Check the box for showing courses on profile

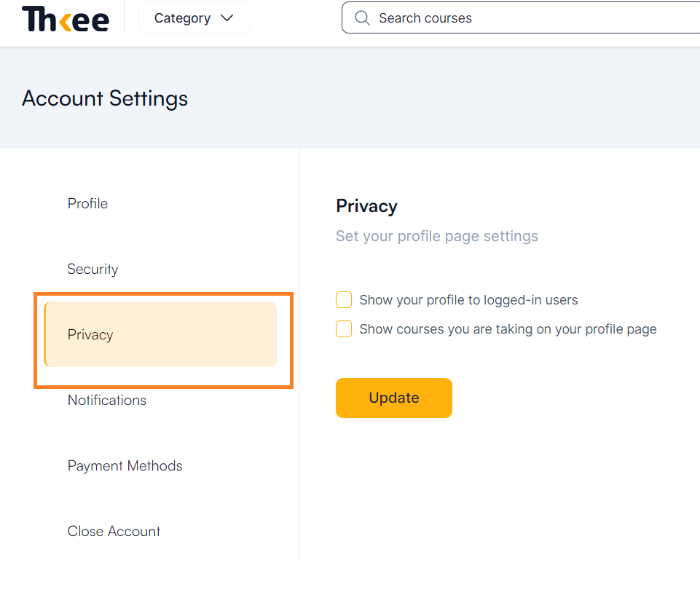pos(343,328)
